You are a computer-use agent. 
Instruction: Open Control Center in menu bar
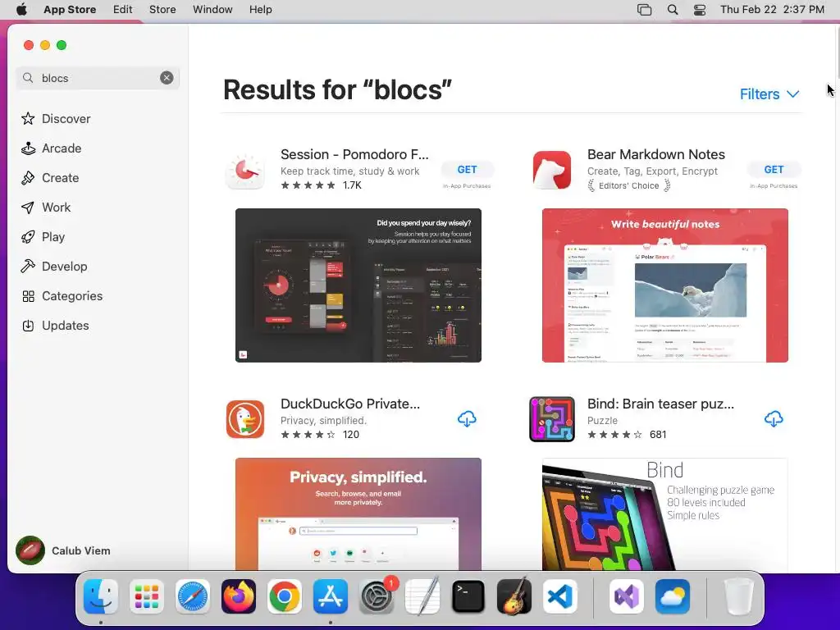click(700, 10)
